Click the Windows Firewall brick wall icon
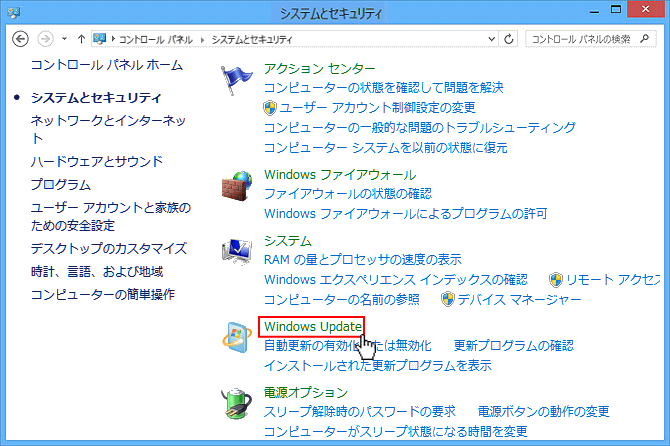Image resolution: width=670 pixels, height=446 pixels. coord(236,186)
